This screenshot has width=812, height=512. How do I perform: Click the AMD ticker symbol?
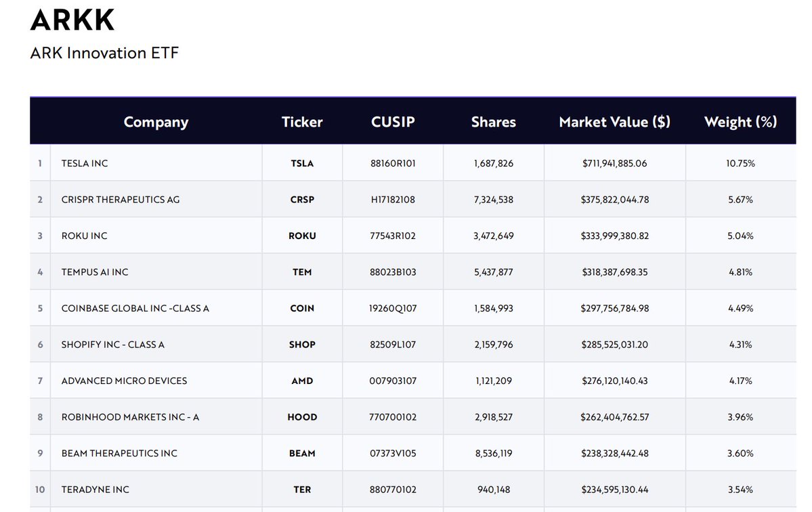point(302,381)
